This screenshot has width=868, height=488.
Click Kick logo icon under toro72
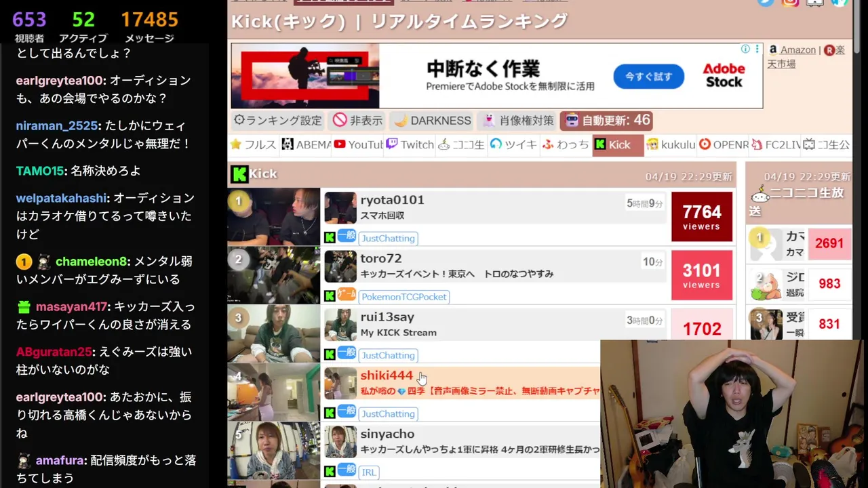330,296
